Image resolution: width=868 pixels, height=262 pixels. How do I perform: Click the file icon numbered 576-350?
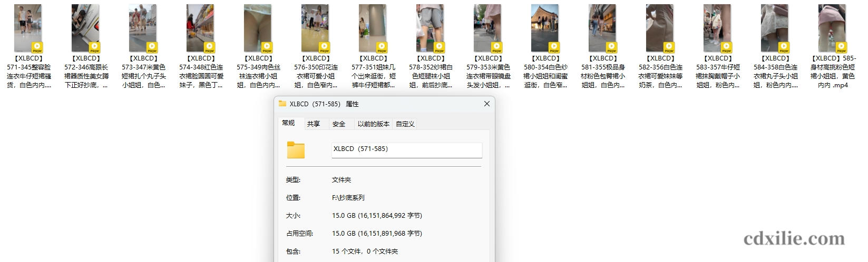316,28
